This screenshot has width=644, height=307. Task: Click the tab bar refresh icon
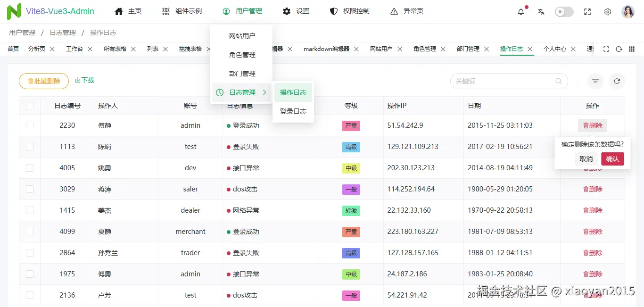tap(619, 49)
